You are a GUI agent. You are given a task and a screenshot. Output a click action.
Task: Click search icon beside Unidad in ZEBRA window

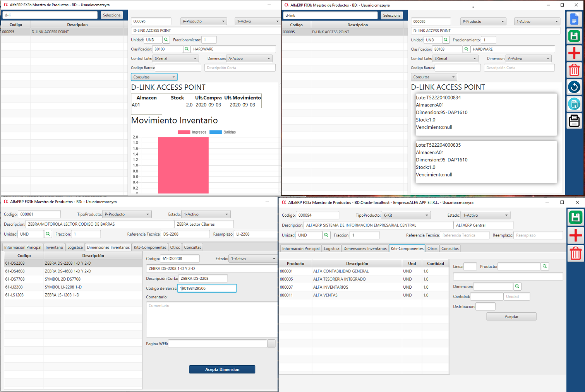tap(48, 234)
